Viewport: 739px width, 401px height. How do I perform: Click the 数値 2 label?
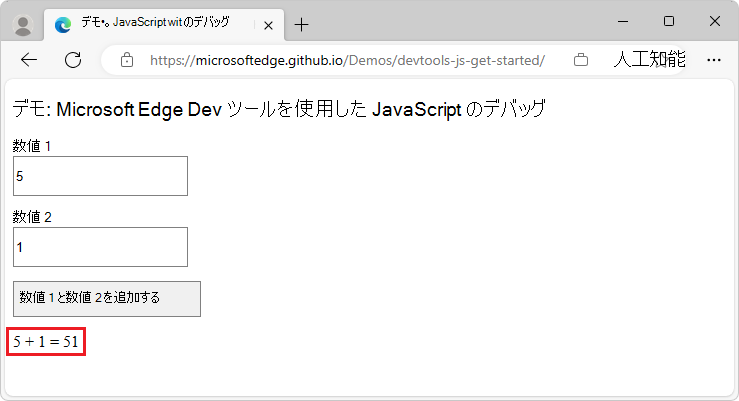[32, 217]
